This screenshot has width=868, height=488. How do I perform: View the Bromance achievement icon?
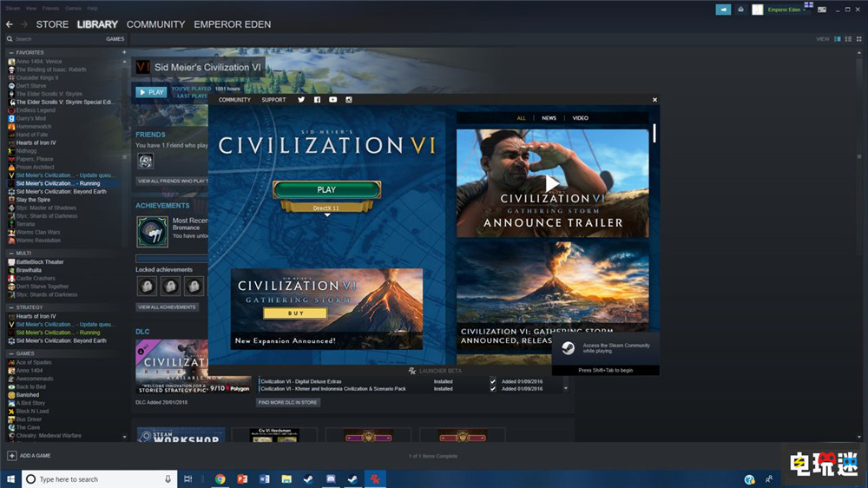click(152, 231)
